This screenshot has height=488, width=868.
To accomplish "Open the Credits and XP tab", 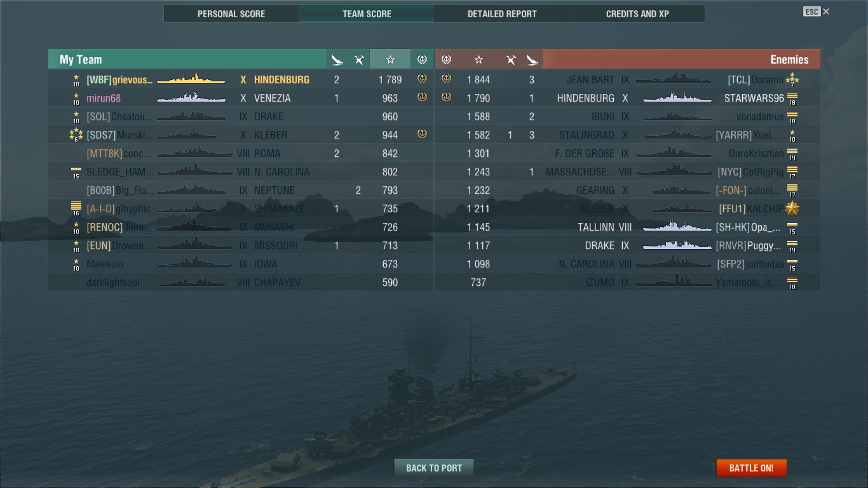I will tap(637, 14).
